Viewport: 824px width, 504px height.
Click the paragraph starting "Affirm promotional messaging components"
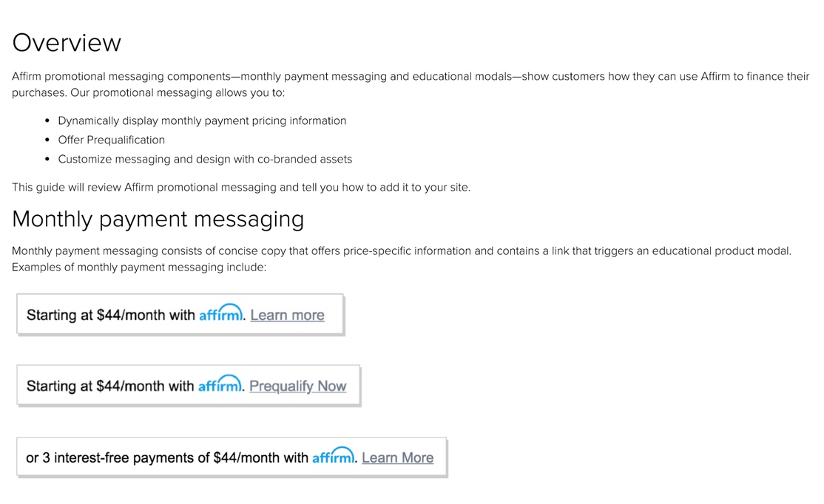[411, 77]
